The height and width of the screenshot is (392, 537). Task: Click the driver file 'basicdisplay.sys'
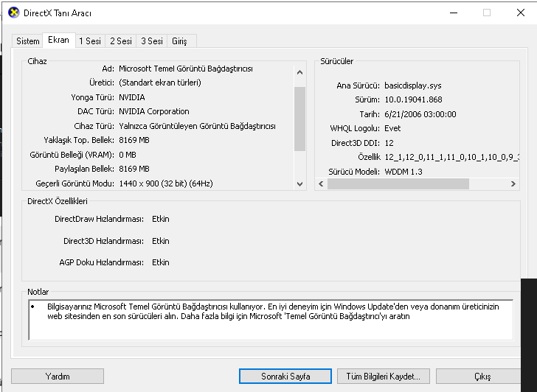click(413, 85)
